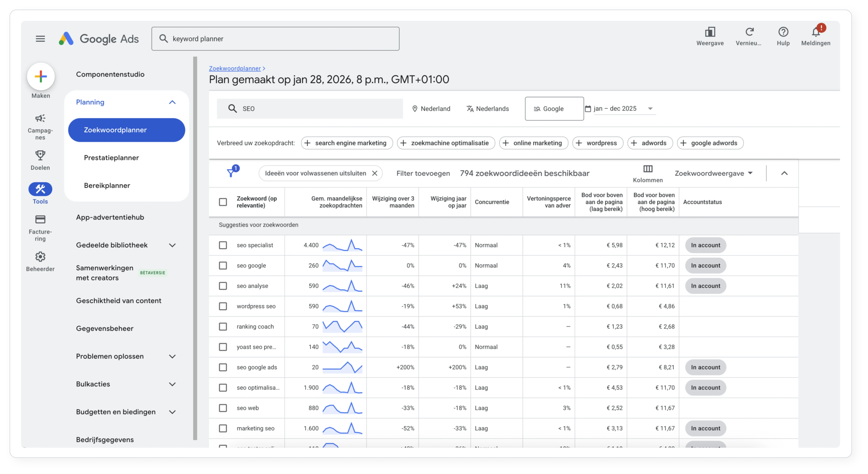Open the Doelen sidebar icon
The width and height of the screenshot is (868, 474).
click(40, 155)
